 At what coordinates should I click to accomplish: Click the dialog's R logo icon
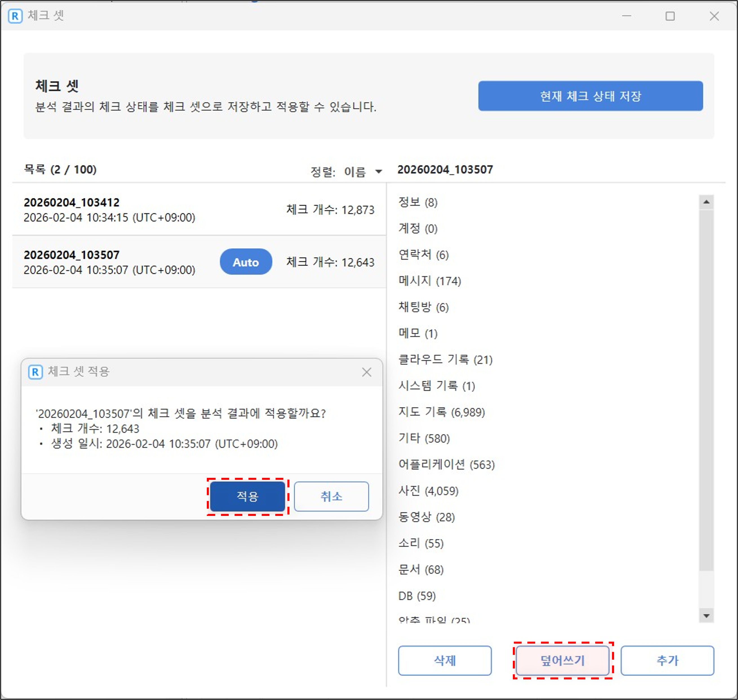(36, 372)
